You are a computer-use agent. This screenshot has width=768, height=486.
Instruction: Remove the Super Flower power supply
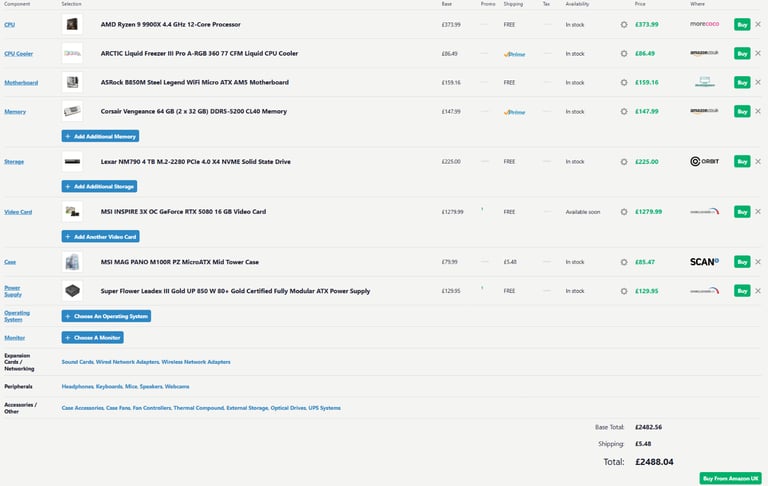[x=758, y=291]
